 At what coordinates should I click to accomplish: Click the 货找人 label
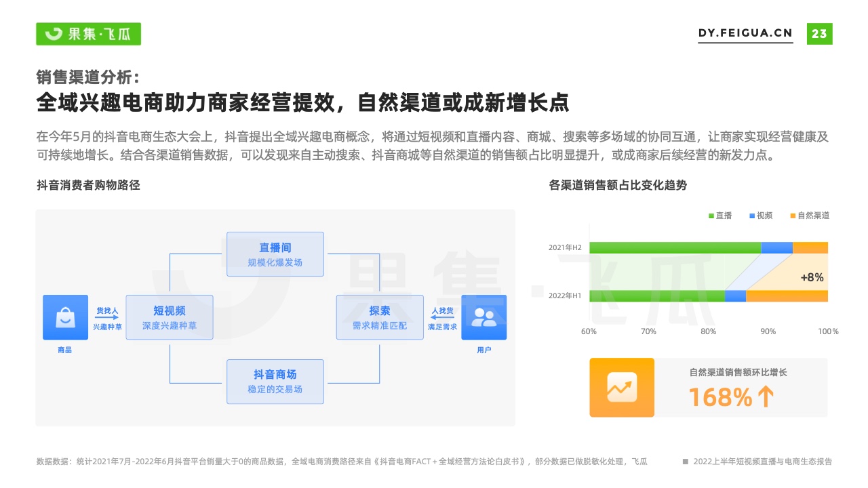click(107, 310)
